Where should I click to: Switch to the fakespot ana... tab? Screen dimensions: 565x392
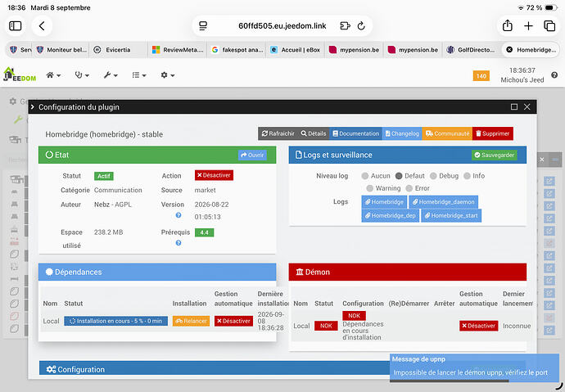(237, 50)
